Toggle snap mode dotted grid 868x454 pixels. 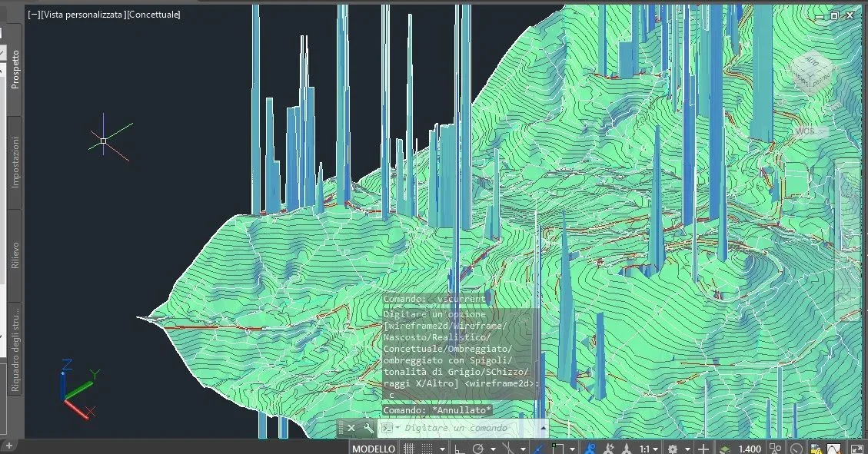(428, 449)
